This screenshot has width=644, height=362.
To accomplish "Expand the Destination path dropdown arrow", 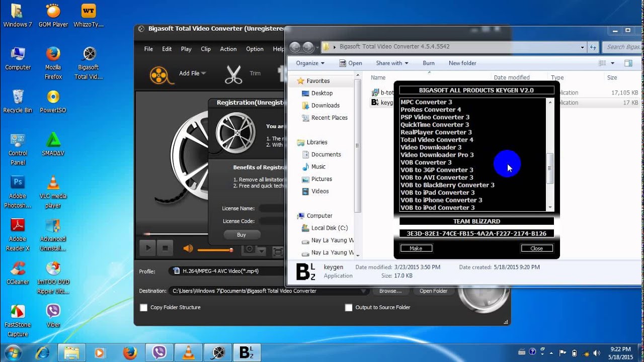I will tap(363, 291).
